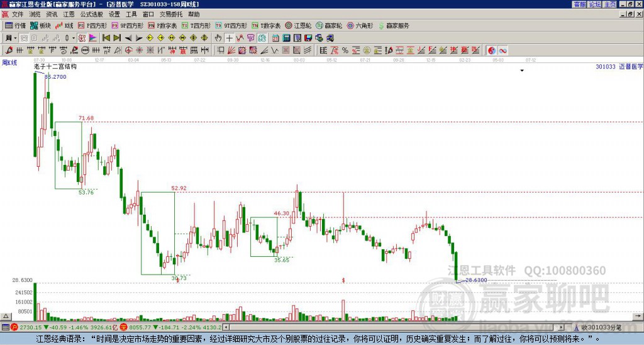Click the 主页 link in title bar
This screenshot has width=644, height=345.
coord(610,4)
